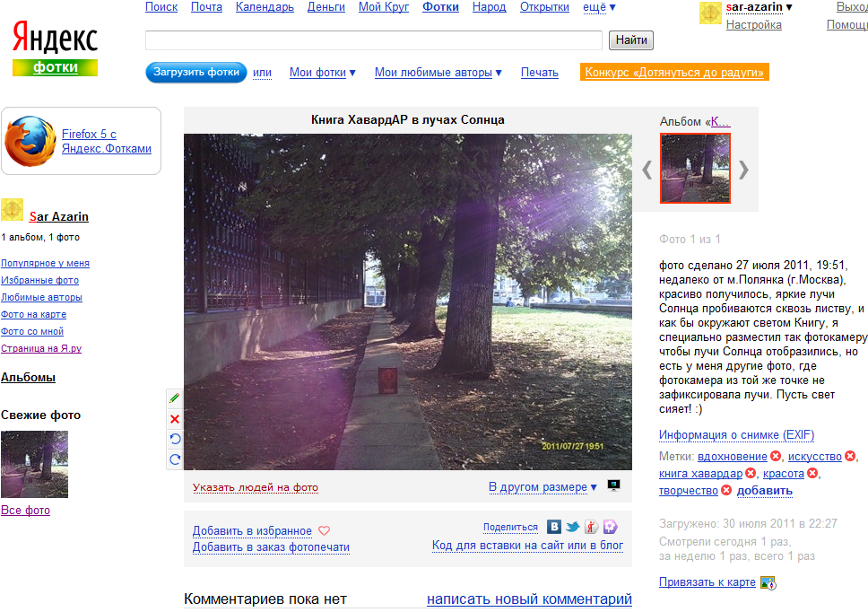Share the photo via VKontakte icon

point(552,527)
